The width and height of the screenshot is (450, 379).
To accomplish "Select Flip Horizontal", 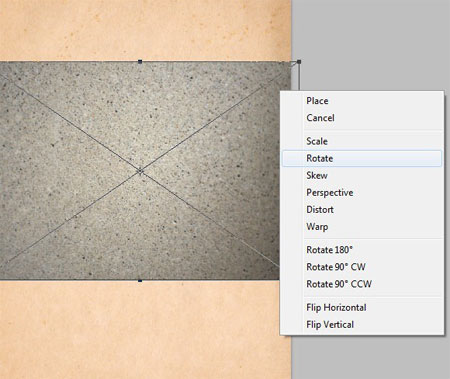I will (x=362, y=307).
